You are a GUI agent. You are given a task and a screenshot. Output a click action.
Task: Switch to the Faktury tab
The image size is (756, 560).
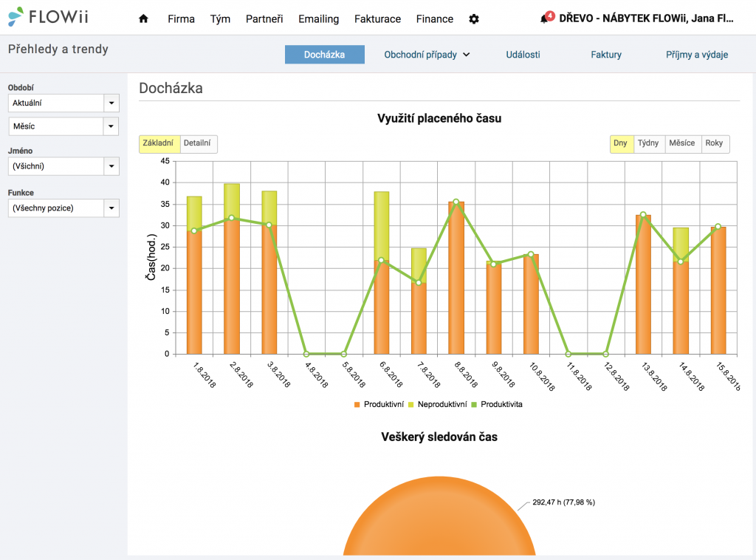pos(606,55)
